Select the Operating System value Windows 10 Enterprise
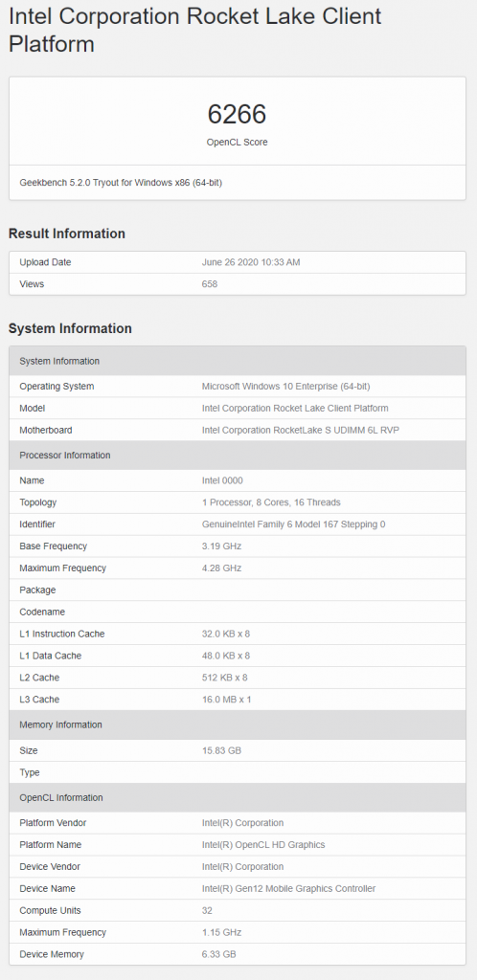Image resolution: width=477 pixels, height=980 pixels. point(290,387)
